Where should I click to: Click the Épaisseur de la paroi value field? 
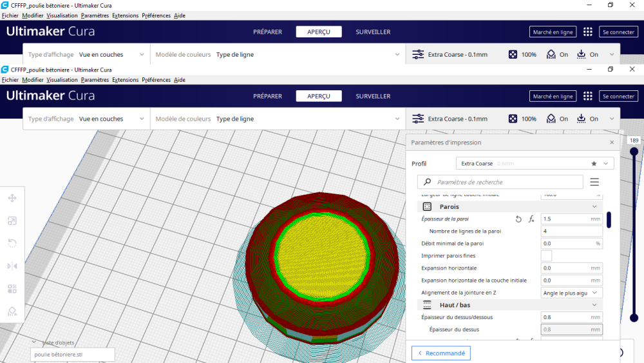571,219
